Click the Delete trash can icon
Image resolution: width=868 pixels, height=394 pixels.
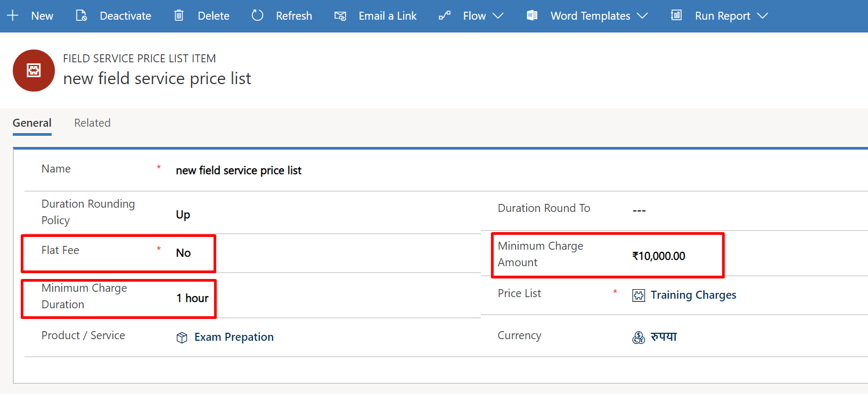[179, 16]
